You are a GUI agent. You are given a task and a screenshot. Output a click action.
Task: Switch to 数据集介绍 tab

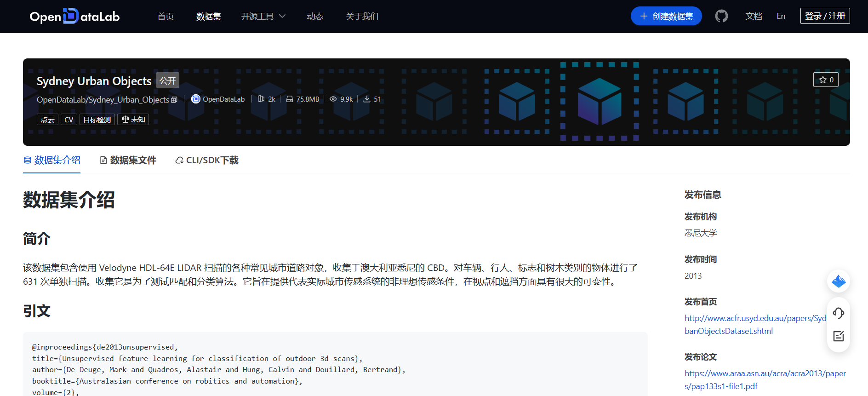(x=52, y=160)
